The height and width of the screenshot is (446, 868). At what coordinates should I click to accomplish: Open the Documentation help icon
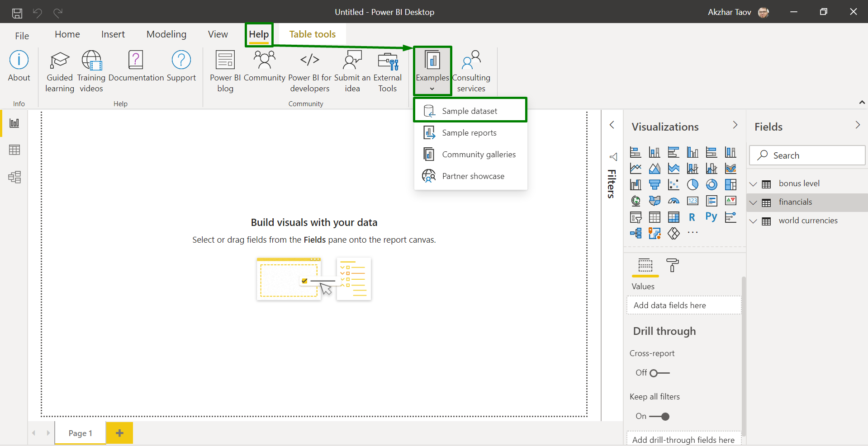click(x=136, y=66)
